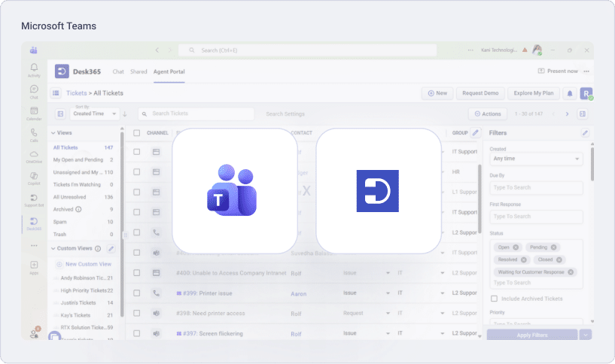Viewport: 615px width, 364px height.
Task: Open IT category dropdown for ticket #397
Action: point(442,333)
